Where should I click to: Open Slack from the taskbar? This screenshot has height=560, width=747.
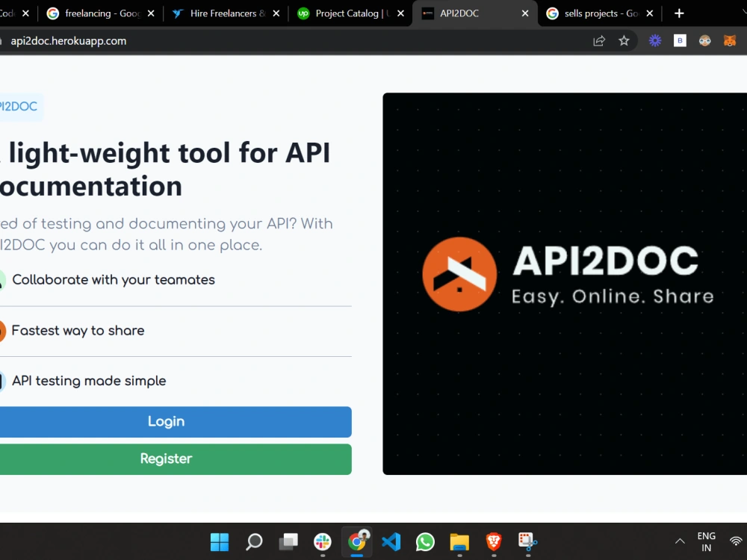[323, 541]
